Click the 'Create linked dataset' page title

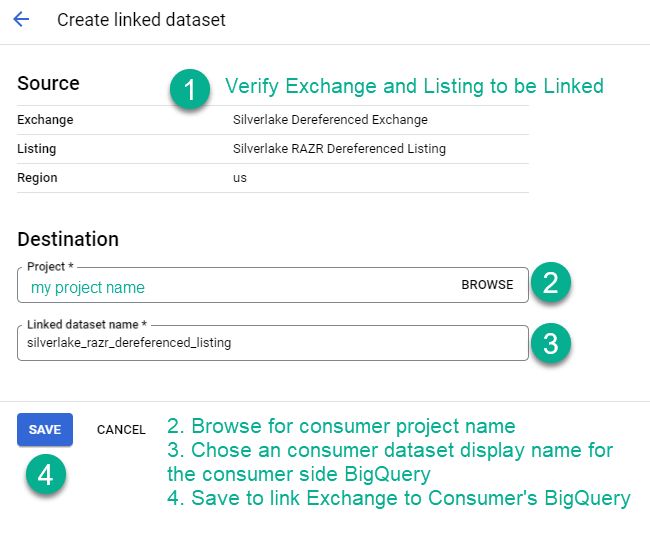(x=141, y=20)
